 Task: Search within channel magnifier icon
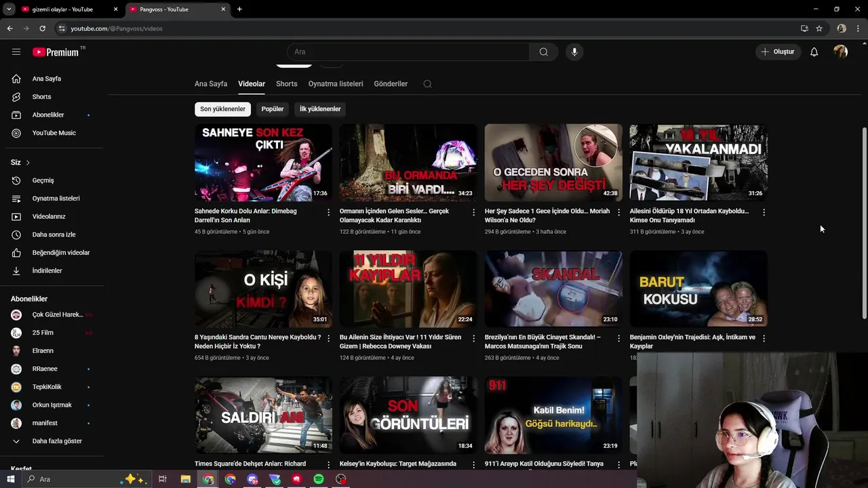click(x=427, y=84)
